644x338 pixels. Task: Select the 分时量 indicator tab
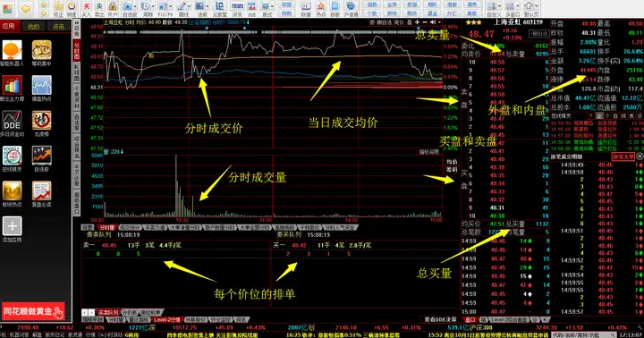tap(107, 227)
